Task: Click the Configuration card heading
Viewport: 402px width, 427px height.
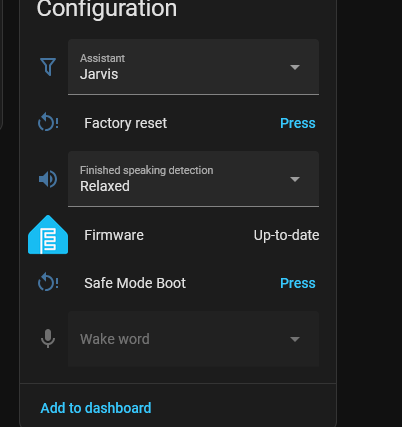Action: [107, 9]
